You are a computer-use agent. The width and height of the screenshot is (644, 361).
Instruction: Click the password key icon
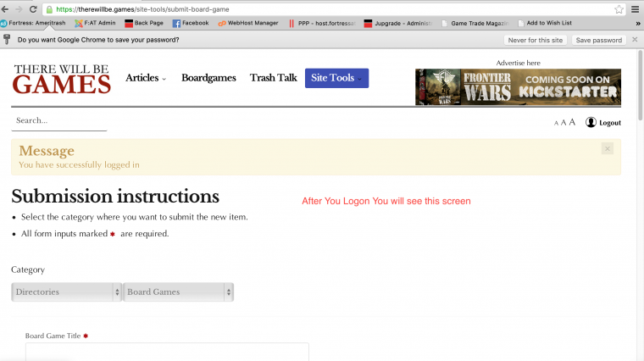coord(7,40)
